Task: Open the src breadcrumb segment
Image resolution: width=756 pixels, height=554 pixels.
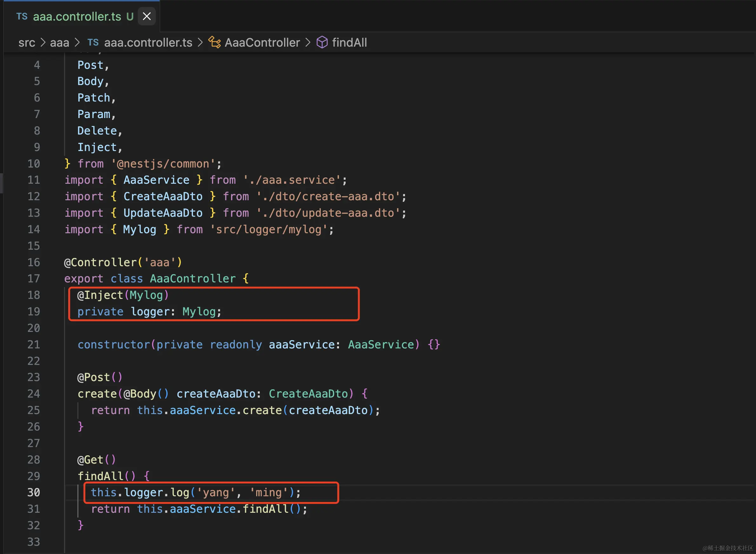Action: click(27, 43)
